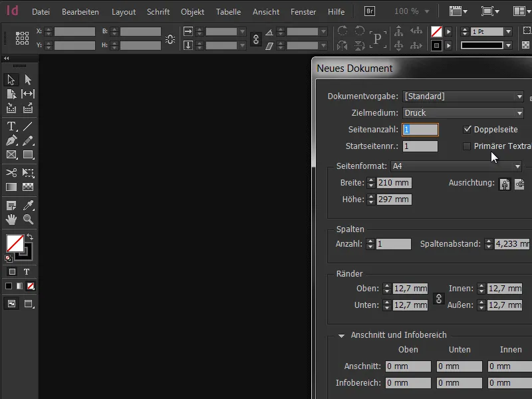Click the Breite 210 mm field

tap(394, 183)
